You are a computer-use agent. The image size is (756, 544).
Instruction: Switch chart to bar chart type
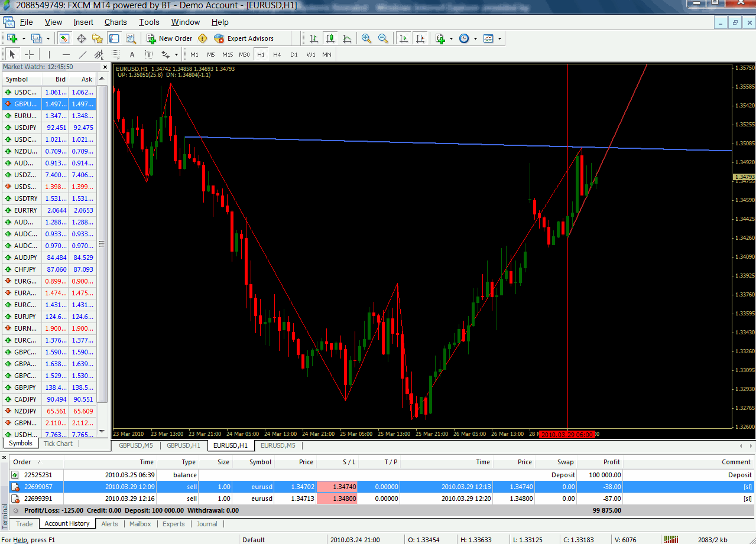(314, 38)
